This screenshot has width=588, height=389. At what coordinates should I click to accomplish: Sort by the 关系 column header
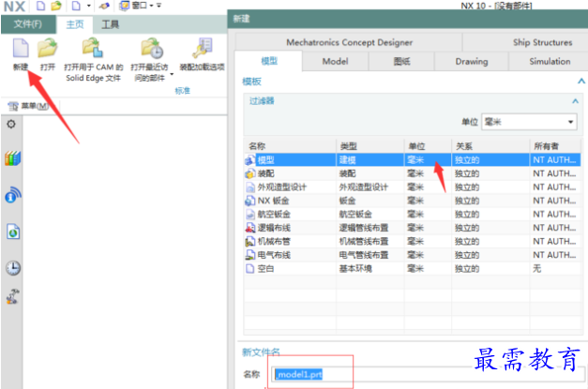point(490,146)
